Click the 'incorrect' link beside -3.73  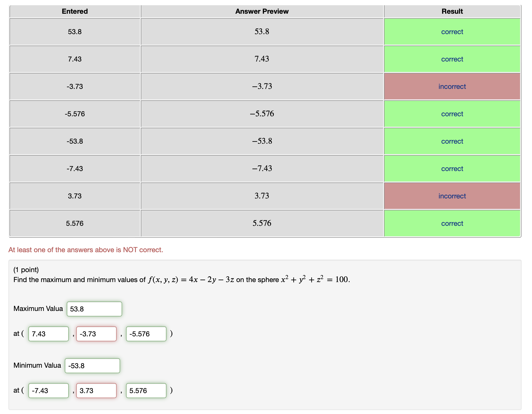pos(452,86)
